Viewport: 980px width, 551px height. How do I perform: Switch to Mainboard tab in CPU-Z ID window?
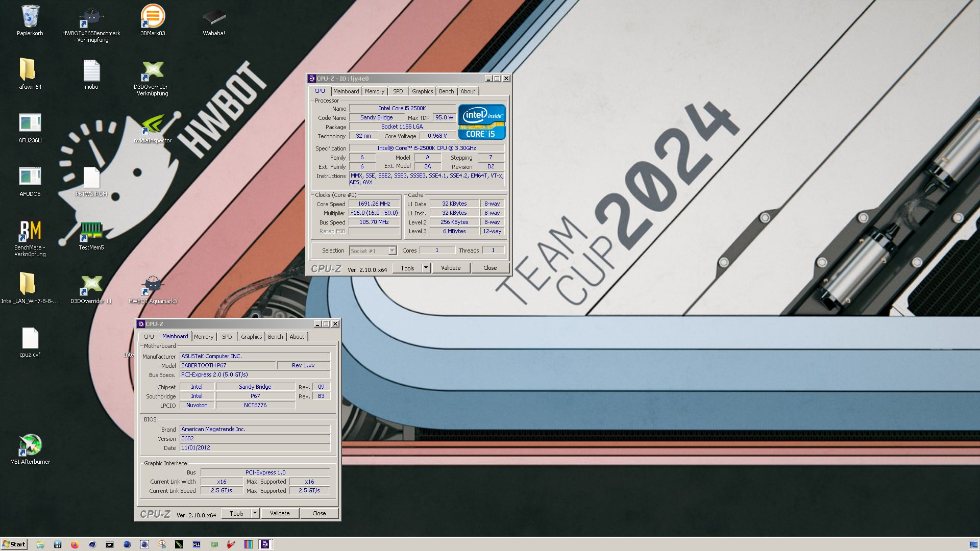pos(346,91)
